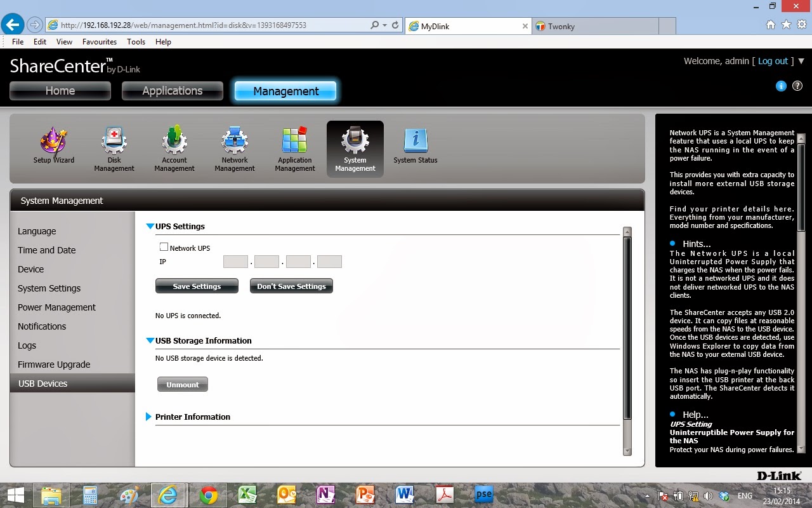The width and height of the screenshot is (812, 508).
Task: Open the View menu
Action: (x=64, y=42)
